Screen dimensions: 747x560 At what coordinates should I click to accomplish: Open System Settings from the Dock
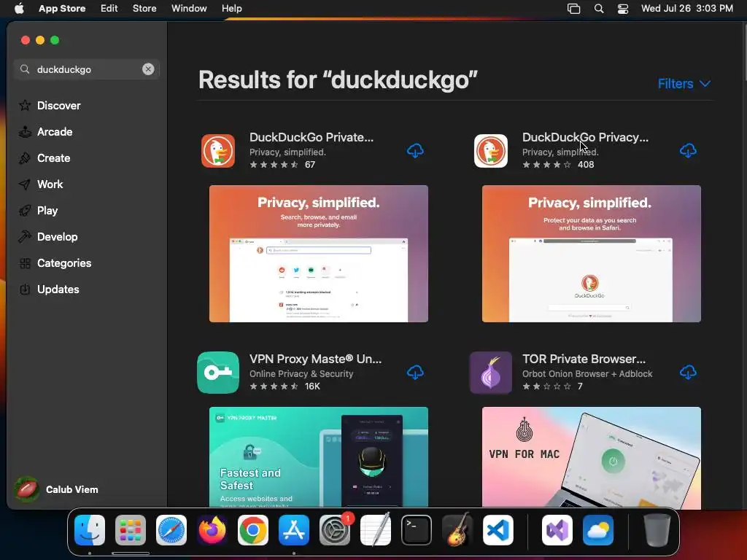pyautogui.click(x=335, y=530)
